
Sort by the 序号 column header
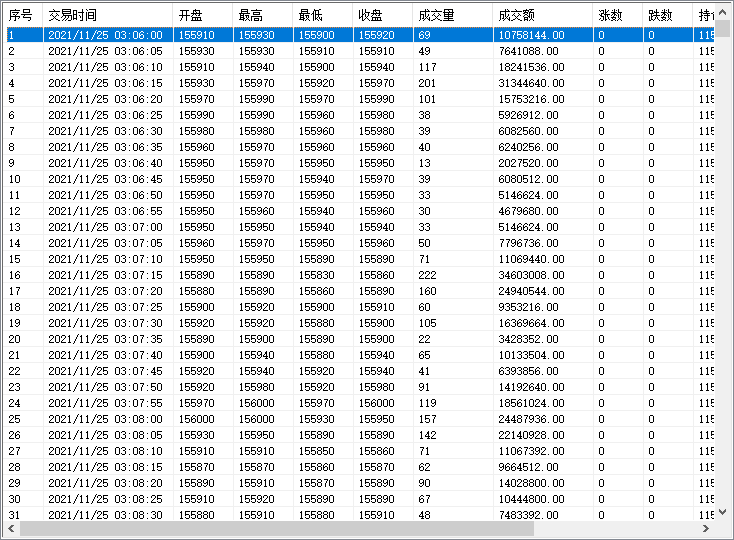click(23, 15)
